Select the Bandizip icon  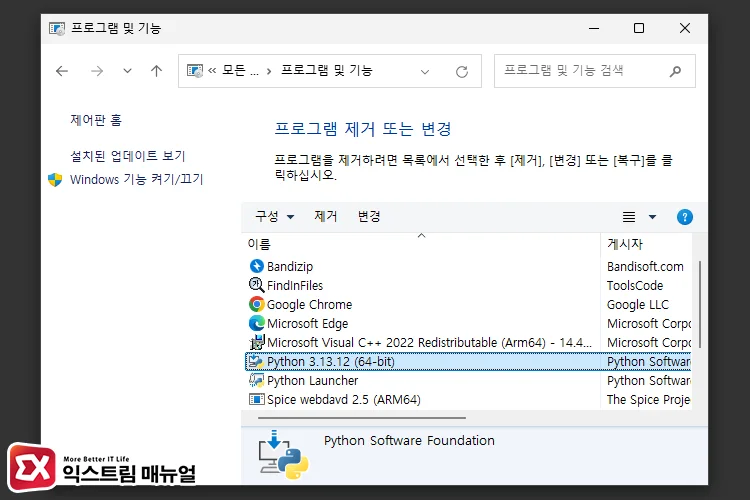pyautogui.click(x=257, y=266)
